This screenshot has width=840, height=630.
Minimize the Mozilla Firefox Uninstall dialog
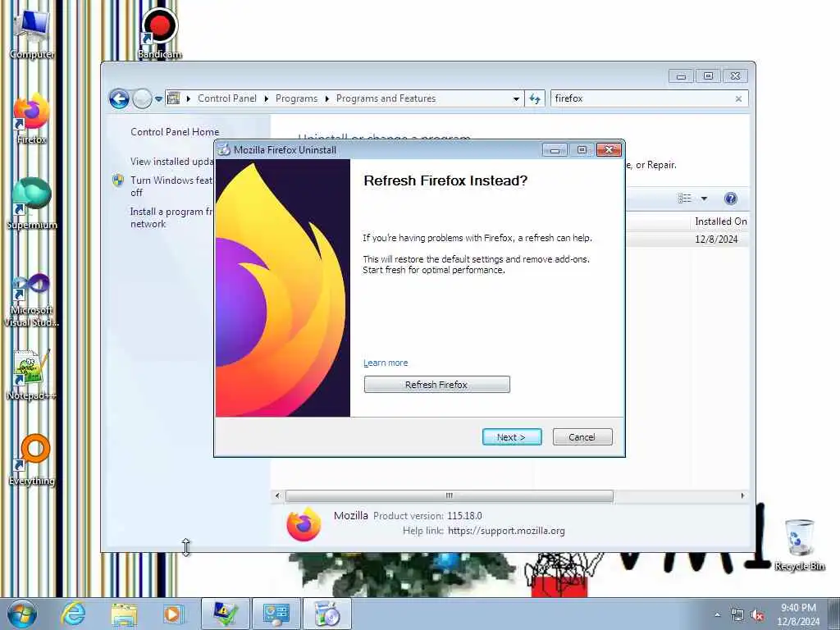555,150
